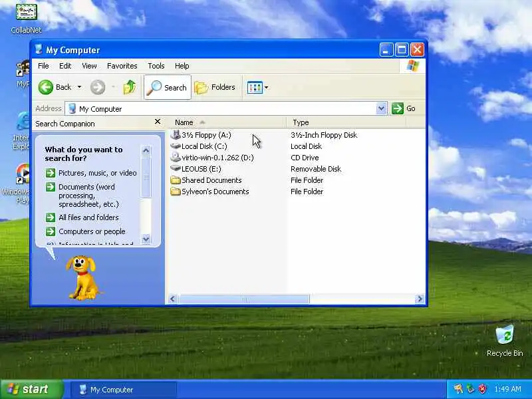
Task: Select Sylveon's Documents folder icon
Action: point(176,192)
